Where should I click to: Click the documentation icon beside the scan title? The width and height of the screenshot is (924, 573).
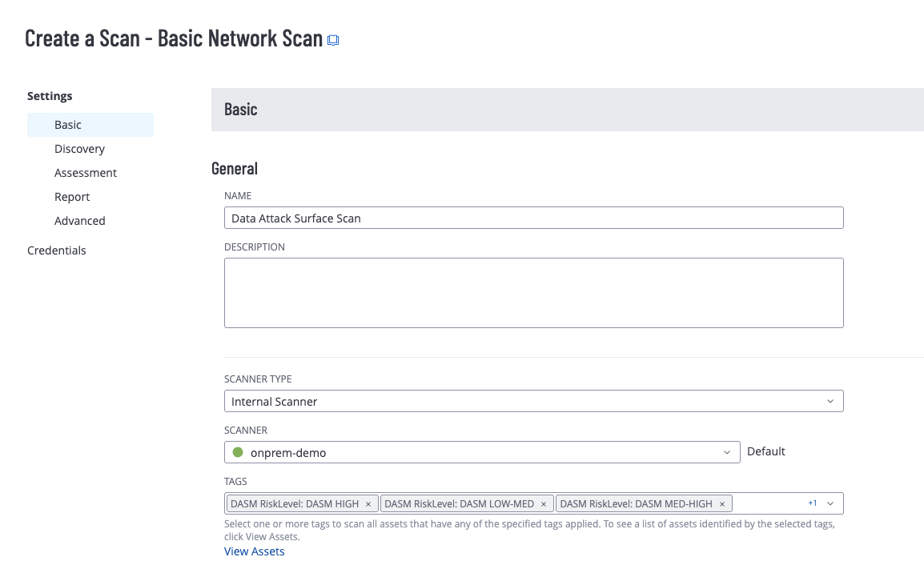[334, 40]
